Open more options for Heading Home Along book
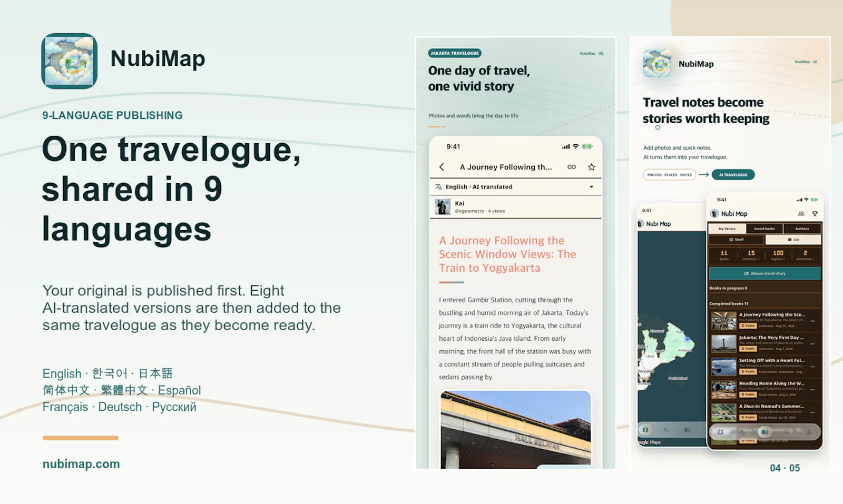Screen dimensions: 843x504 (813, 389)
